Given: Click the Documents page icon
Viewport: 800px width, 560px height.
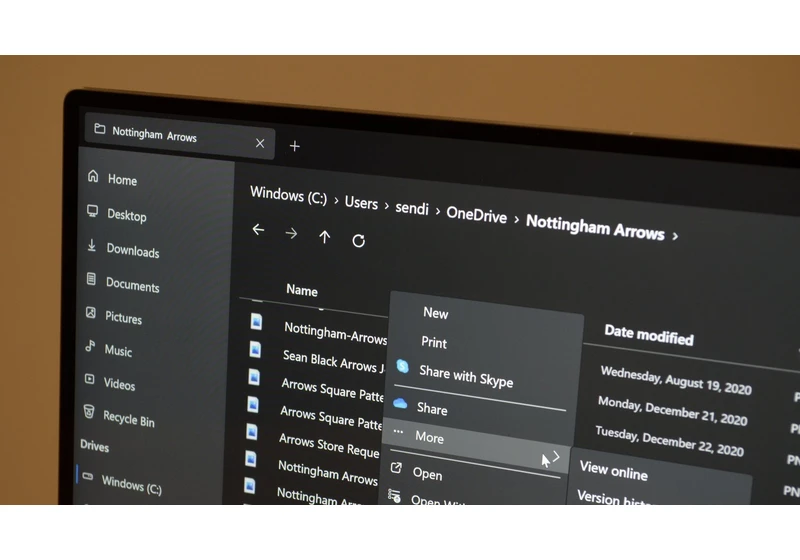Looking at the screenshot, I should point(91,278).
